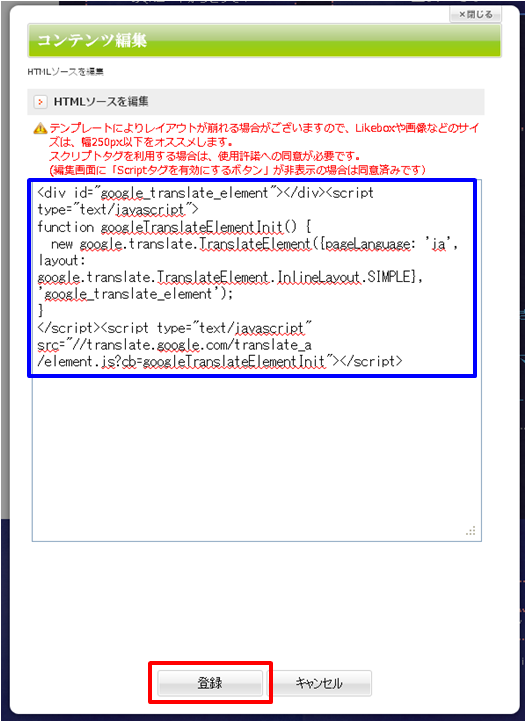
Task: Click the bold HTMLソースを編集 section heading
Action: coord(101,102)
